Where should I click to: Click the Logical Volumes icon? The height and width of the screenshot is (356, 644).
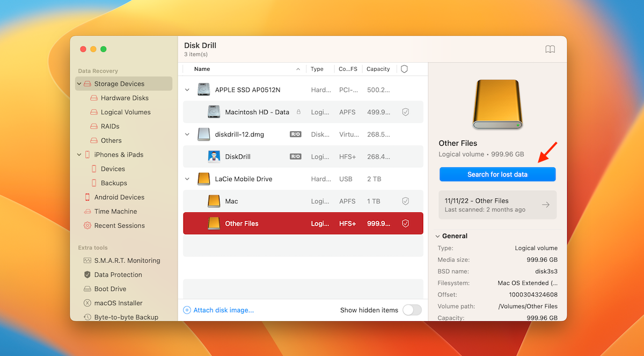click(94, 112)
